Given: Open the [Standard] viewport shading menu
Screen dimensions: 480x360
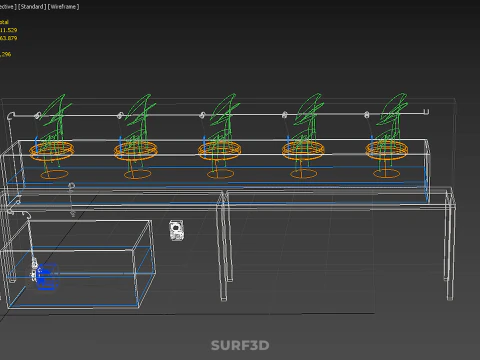Looking at the screenshot, I should (32, 7).
